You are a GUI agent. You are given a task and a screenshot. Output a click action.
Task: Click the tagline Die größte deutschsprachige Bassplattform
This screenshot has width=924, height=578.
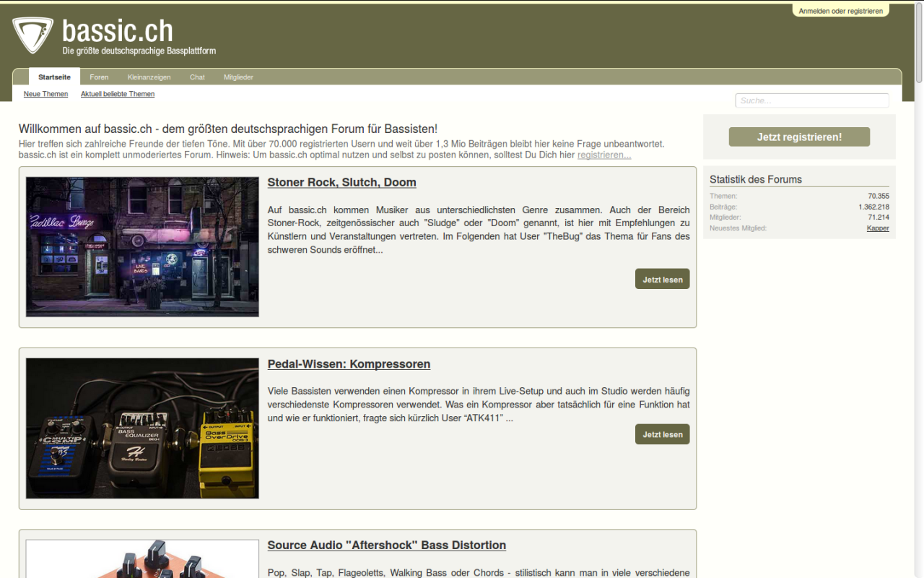pos(139,51)
